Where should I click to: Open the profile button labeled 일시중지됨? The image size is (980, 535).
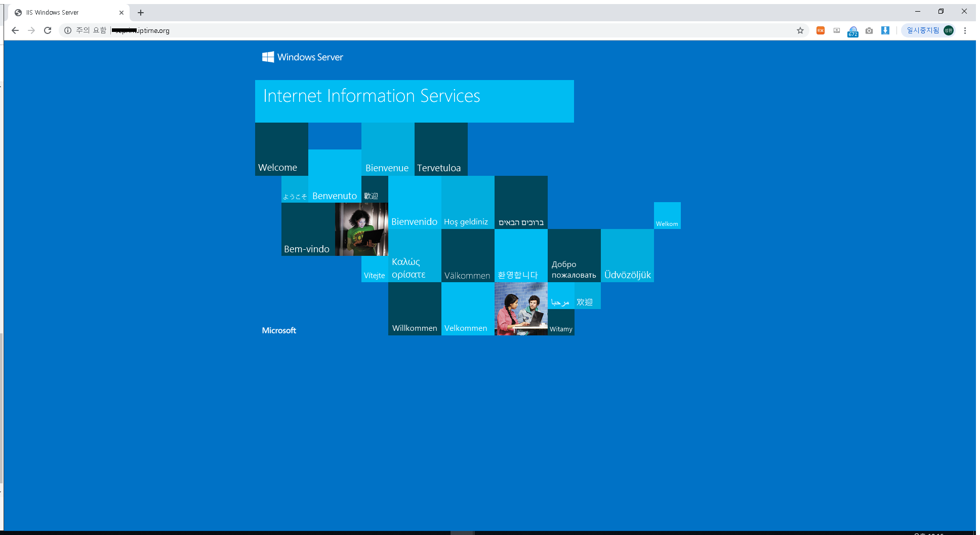[929, 30]
